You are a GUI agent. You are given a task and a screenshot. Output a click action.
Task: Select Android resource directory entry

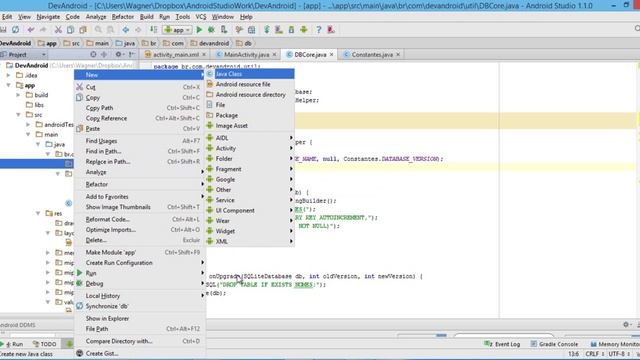coord(249,95)
